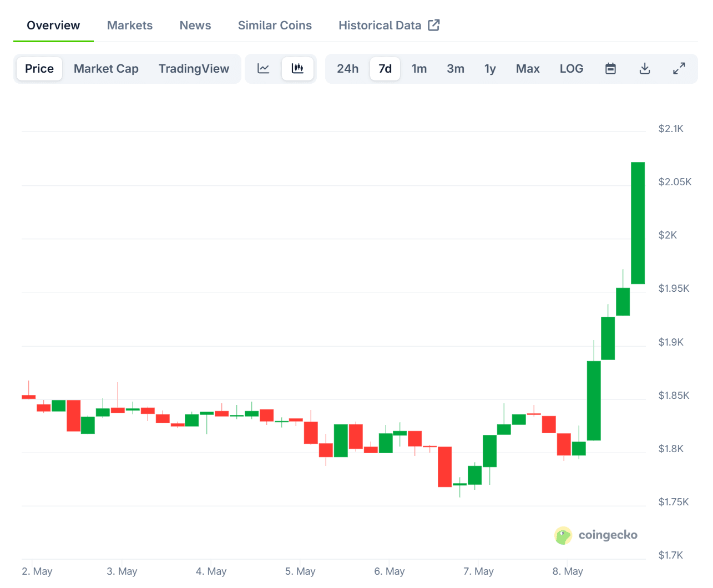Switch to TradingView chart
Screen dimensions: 713x588
pyautogui.click(x=194, y=69)
